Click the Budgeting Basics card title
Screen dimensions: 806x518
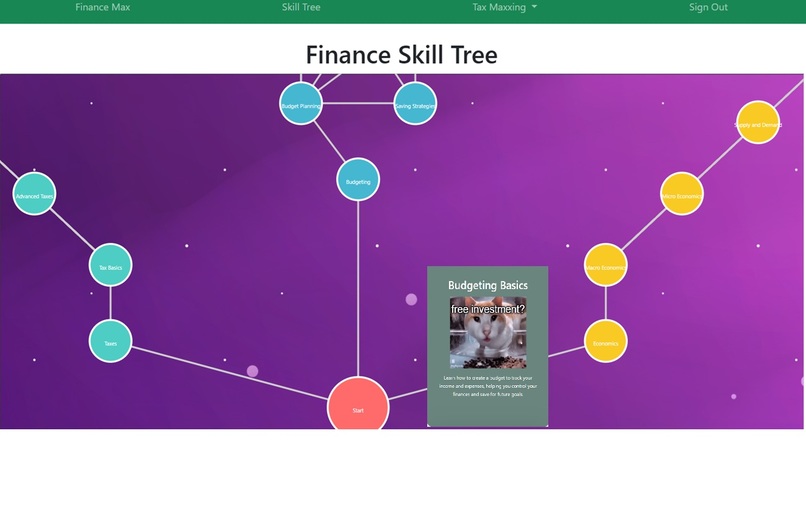tap(488, 285)
